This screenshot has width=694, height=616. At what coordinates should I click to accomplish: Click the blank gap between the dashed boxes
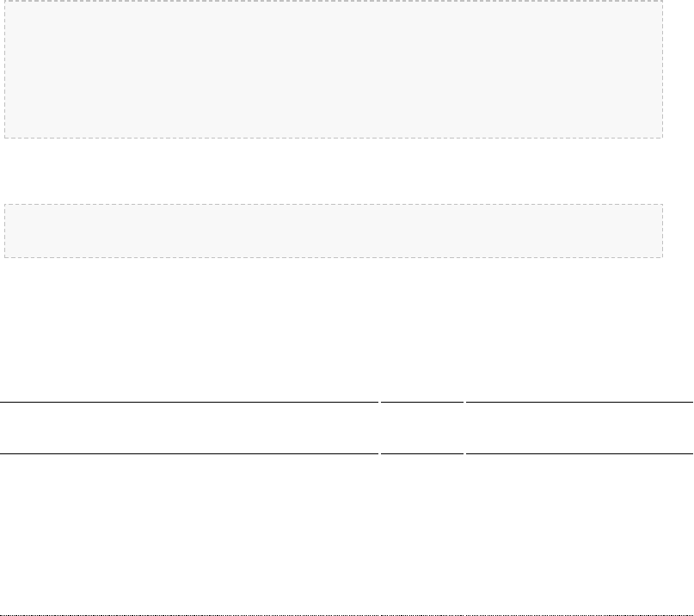coord(334,171)
